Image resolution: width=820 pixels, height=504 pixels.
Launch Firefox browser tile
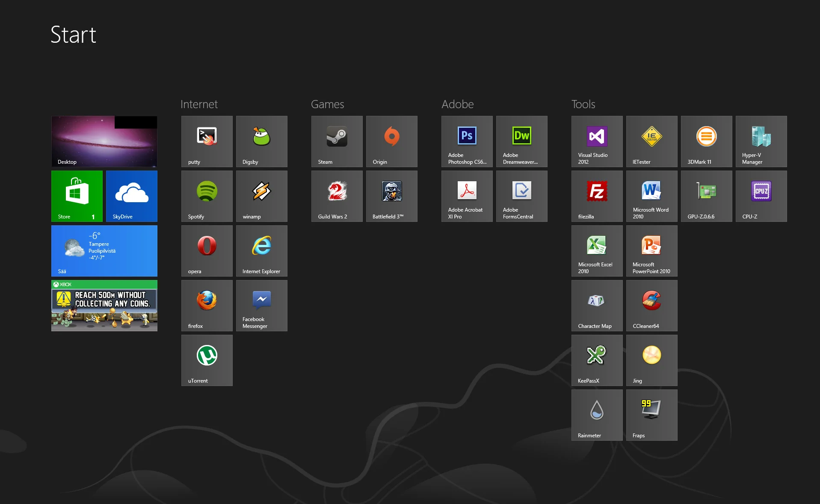207,306
